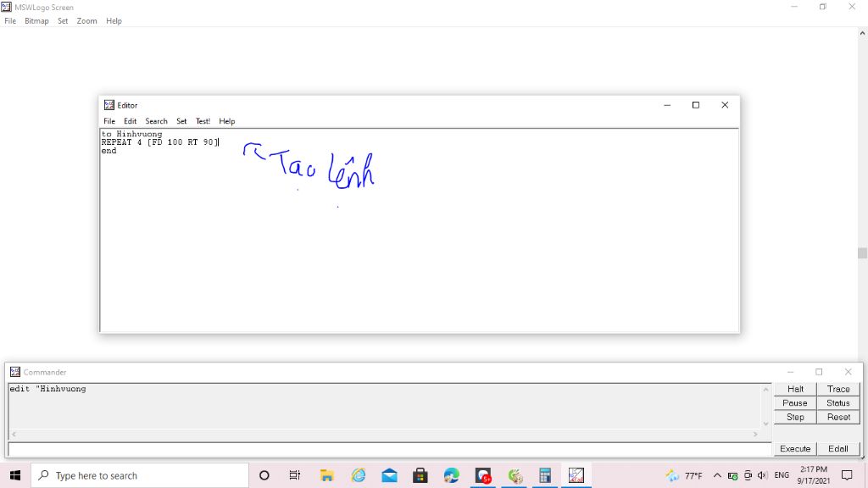Close the Editor window
This screenshot has height=488, width=868.
pos(725,105)
